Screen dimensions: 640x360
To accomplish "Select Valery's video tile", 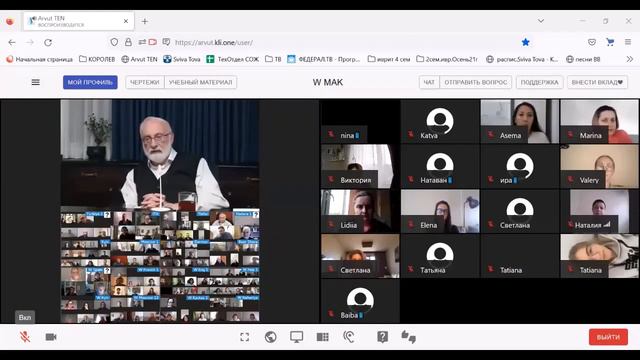I will (x=599, y=166).
